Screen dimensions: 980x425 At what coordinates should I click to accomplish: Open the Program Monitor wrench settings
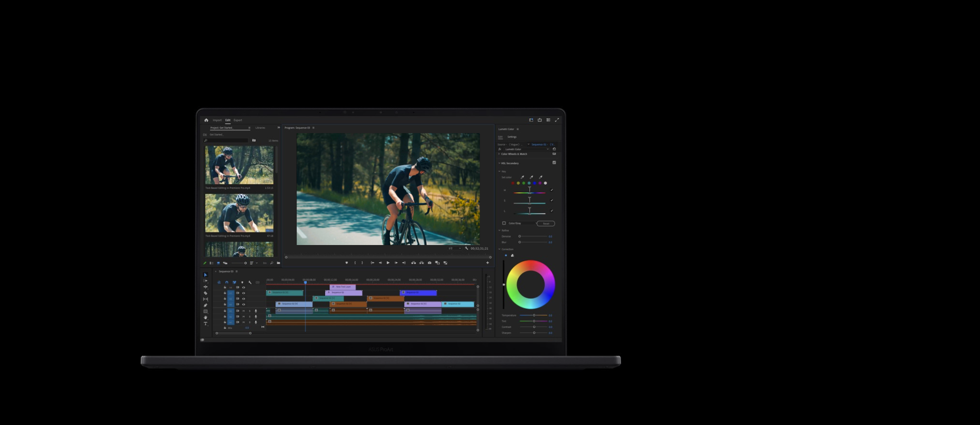click(467, 248)
